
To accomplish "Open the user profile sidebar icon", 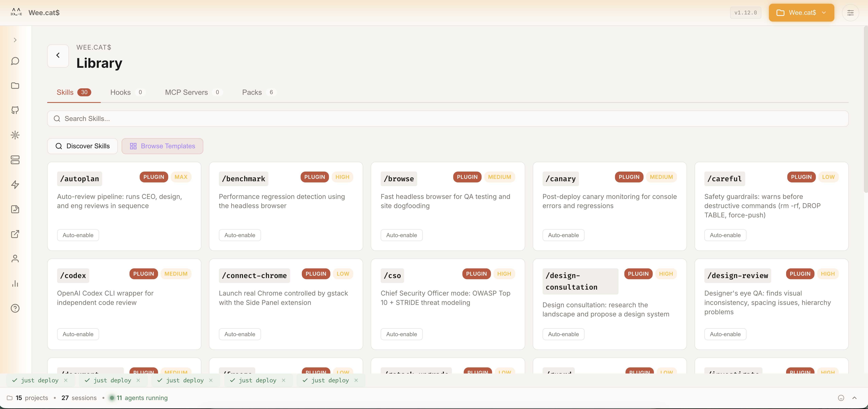I will (15, 259).
